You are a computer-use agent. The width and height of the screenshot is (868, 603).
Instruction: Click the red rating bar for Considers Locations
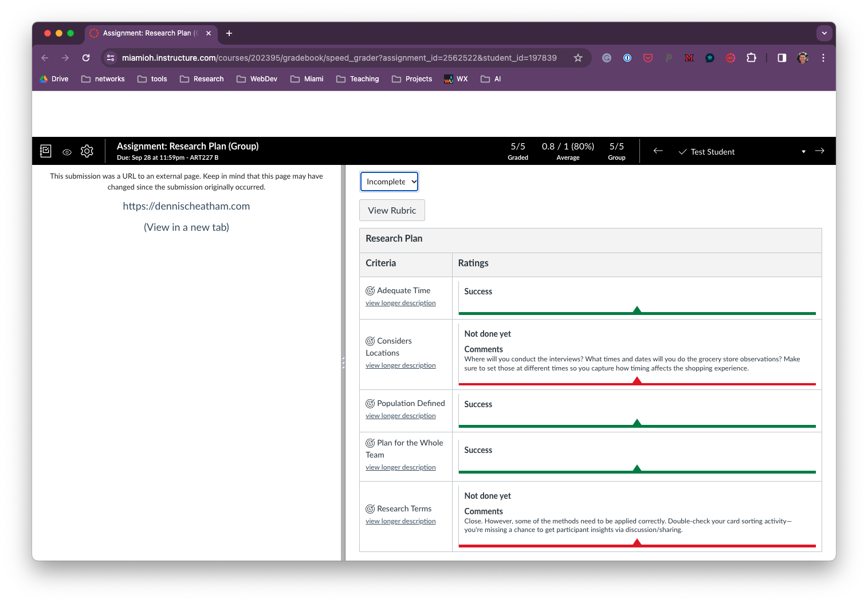pos(637,383)
